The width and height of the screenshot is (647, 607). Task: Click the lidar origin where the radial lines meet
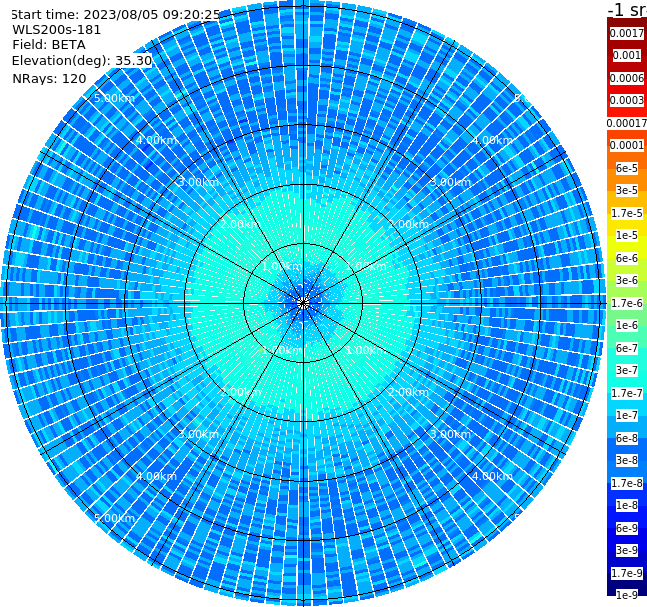[303, 303]
